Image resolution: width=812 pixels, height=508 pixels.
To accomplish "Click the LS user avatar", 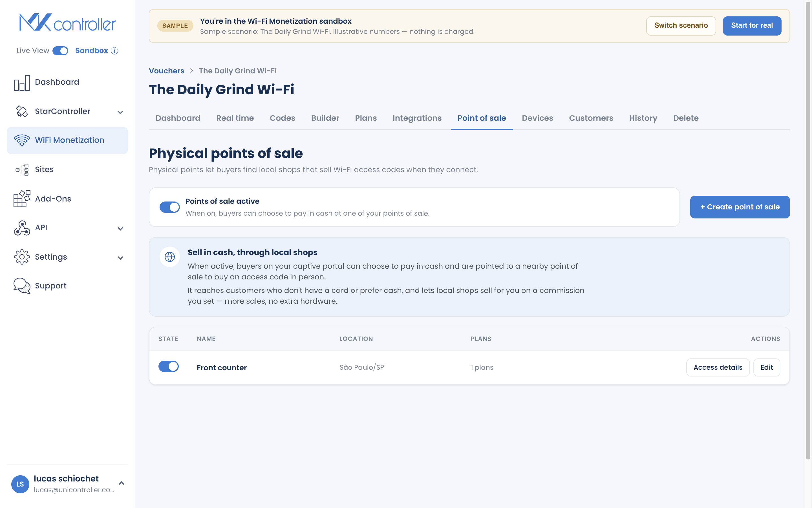I will 20,484.
